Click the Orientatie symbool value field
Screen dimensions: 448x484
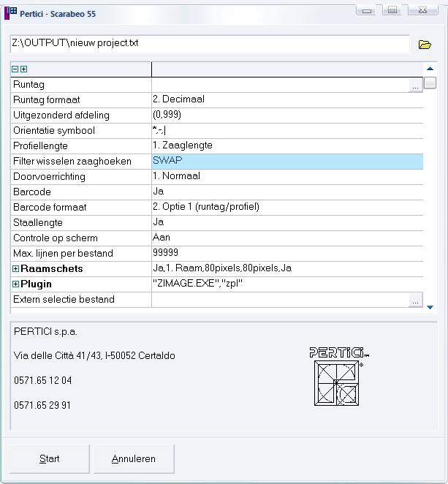287,131
